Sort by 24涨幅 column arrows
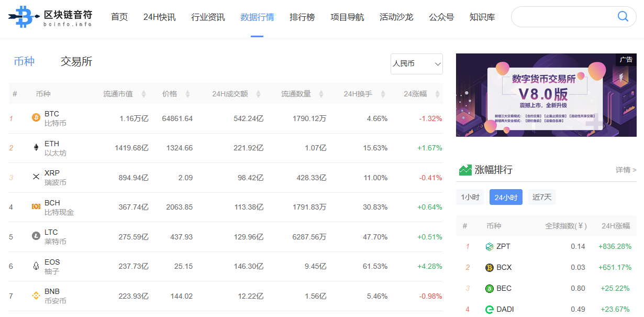 pos(437,94)
